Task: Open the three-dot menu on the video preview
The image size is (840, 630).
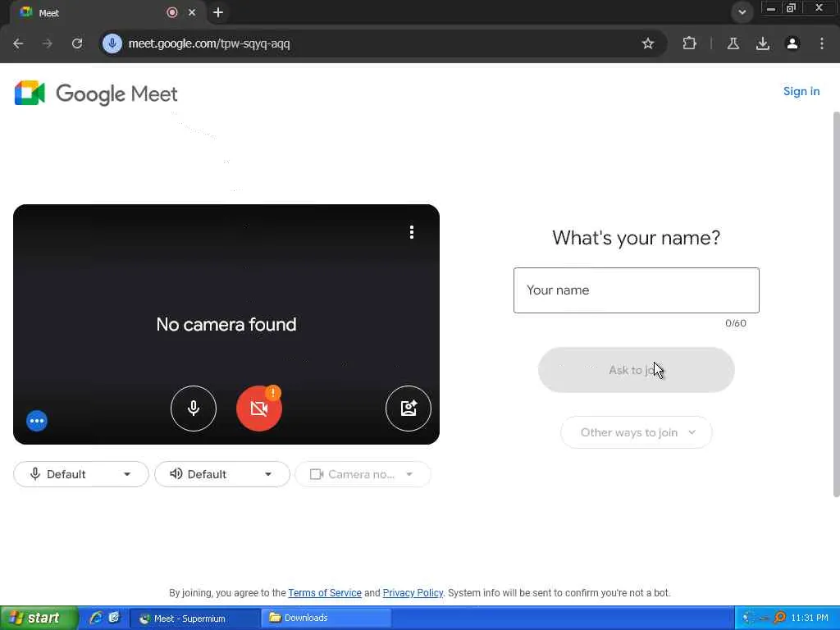Action: click(412, 232)
